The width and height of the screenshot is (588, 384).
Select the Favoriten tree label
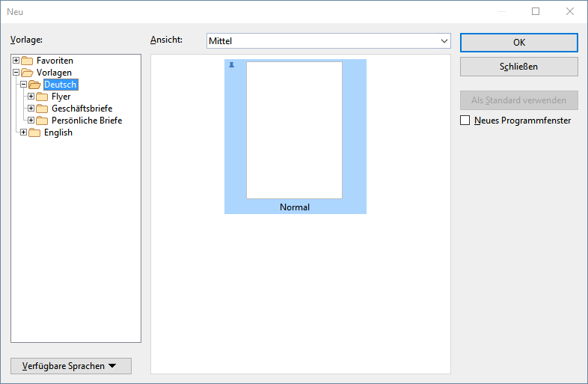[x=55, y=61]
